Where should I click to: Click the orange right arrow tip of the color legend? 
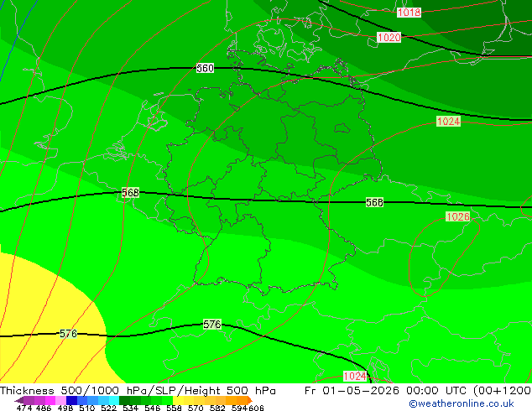point(250,400)
